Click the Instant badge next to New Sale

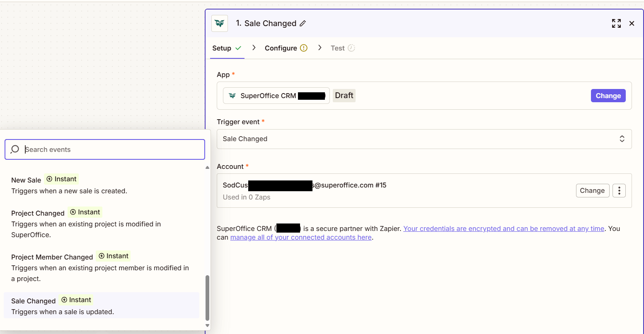pyautogui.click(x=61, y=179)
